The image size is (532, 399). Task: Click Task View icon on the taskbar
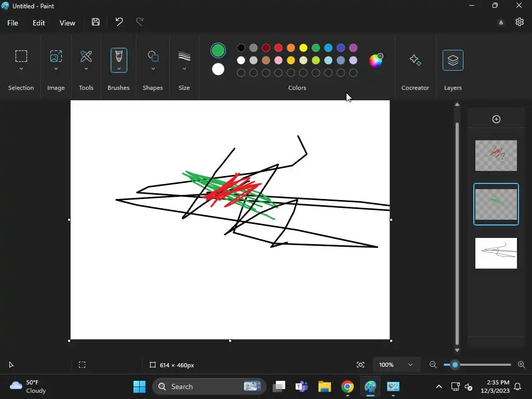pyautogui.click(x=279, y=387)
